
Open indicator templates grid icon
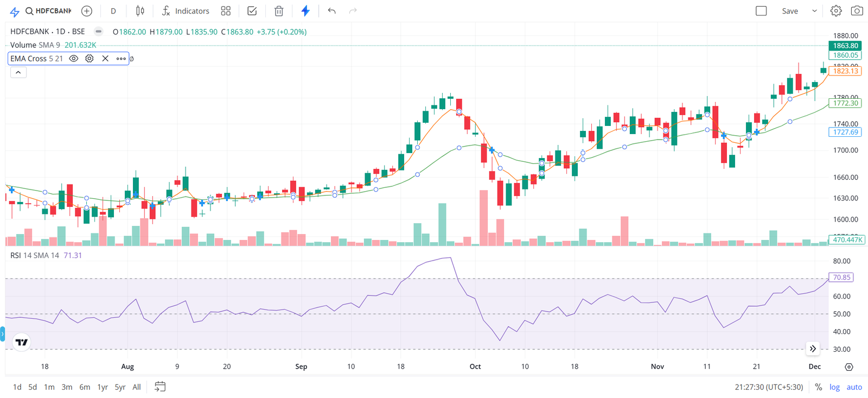click(x=226, y=11)
